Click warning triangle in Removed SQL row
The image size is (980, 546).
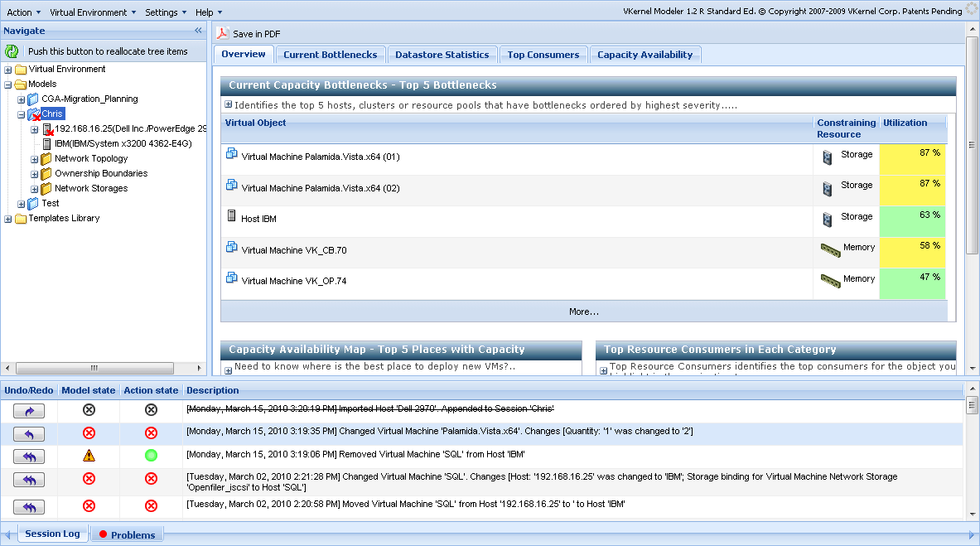pos(89,456)
